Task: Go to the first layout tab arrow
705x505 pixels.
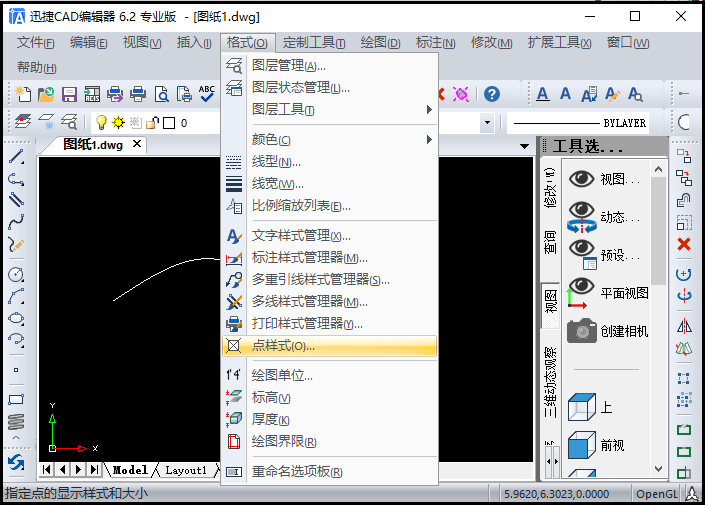Action: point(46,470)
